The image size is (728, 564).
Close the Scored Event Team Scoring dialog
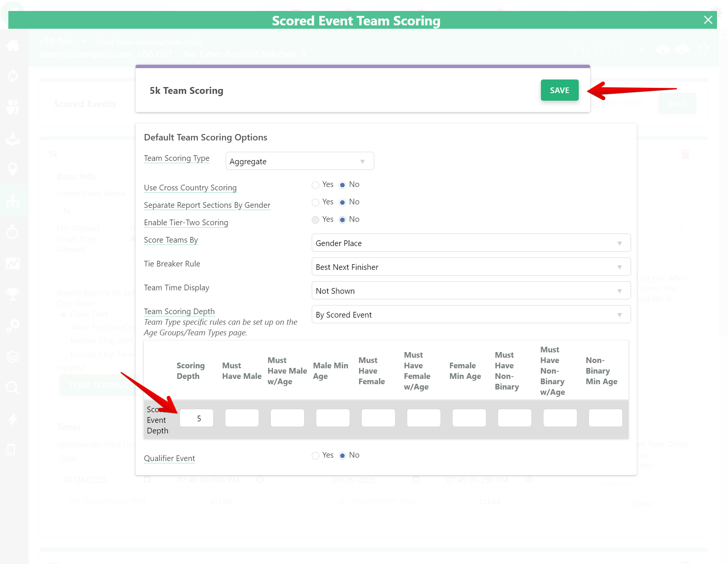(x=708, y=20)
